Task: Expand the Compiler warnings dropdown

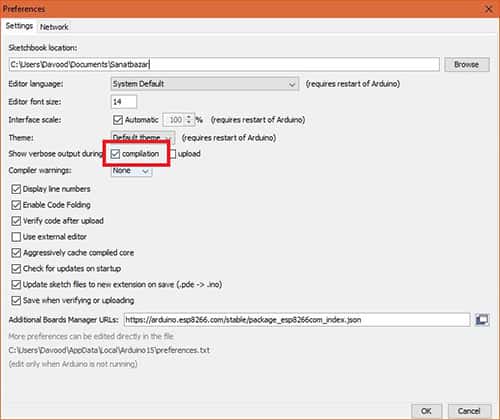Action: click(131, 171)
